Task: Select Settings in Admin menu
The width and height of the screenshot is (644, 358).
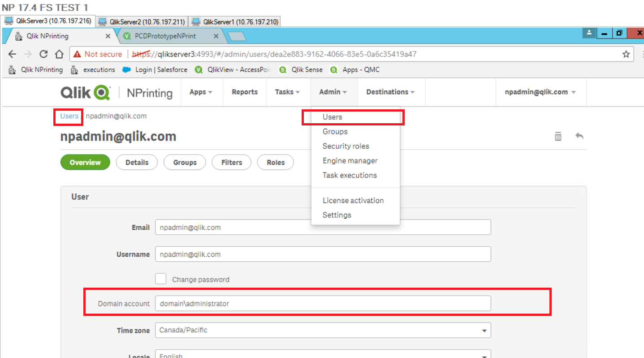Action: click(355, 215)
